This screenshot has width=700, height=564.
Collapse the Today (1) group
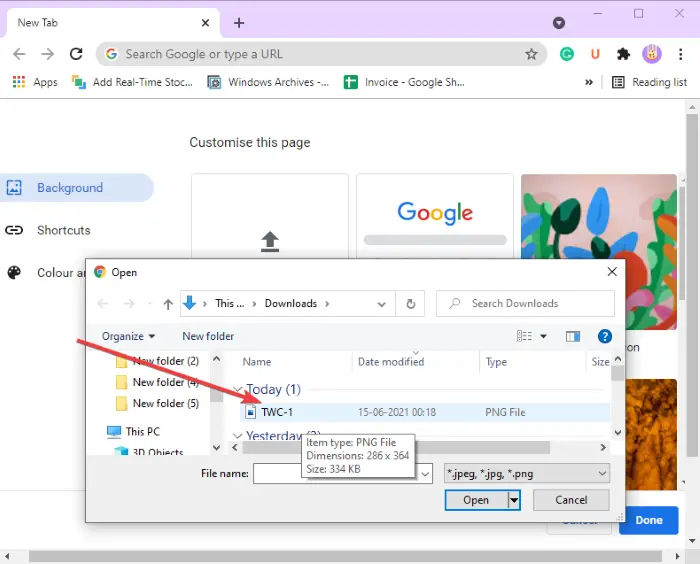pyautogui.click(x=238, y=389)
